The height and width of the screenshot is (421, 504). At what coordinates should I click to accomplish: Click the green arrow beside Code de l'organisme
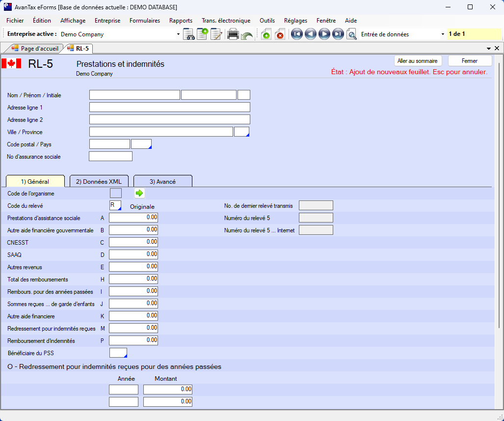pyautogui.click(x=139, y=193)
